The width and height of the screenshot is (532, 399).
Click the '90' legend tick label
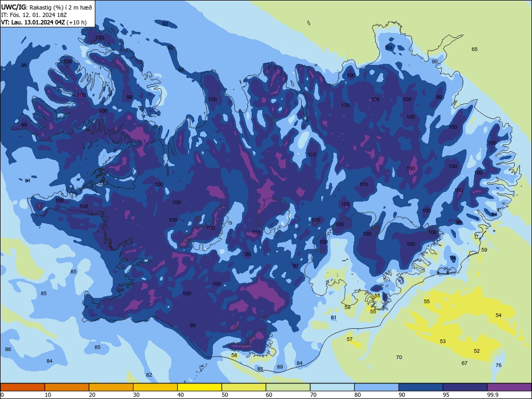pyautogui.click(x=402, y=395)
